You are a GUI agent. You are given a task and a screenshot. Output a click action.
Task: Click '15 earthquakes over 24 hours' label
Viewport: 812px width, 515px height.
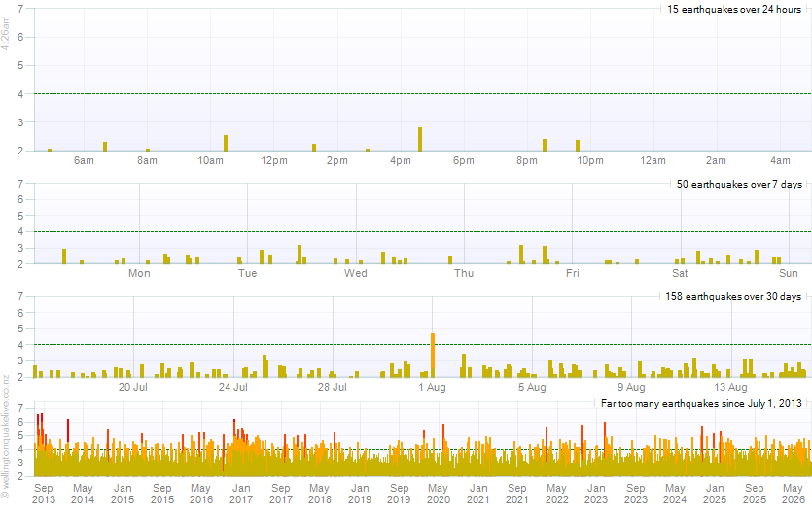(x=734, y=9)
